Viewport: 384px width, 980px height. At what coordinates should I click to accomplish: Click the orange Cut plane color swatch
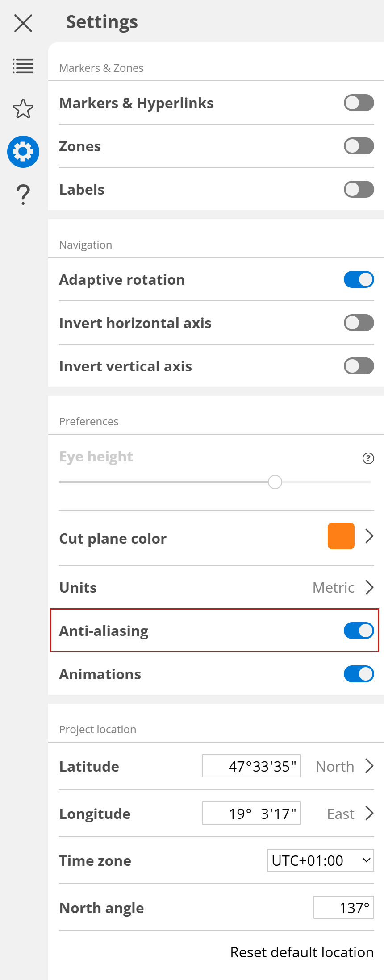coord(340,536)
